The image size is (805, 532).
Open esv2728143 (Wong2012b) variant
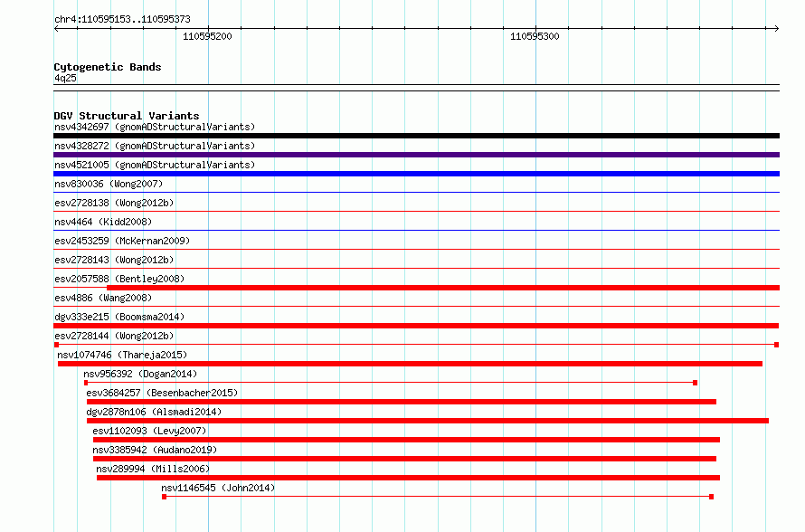click(x=114, y=260)
